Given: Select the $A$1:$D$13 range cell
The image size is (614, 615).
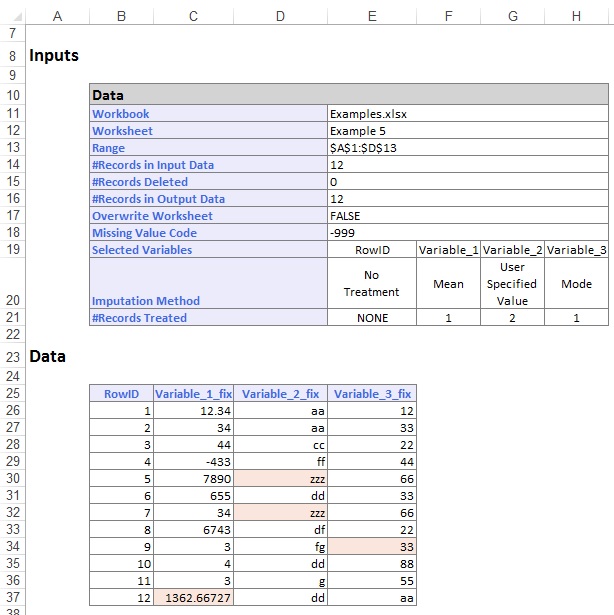Looking at the screenshot, I should (x=467, y=148).
